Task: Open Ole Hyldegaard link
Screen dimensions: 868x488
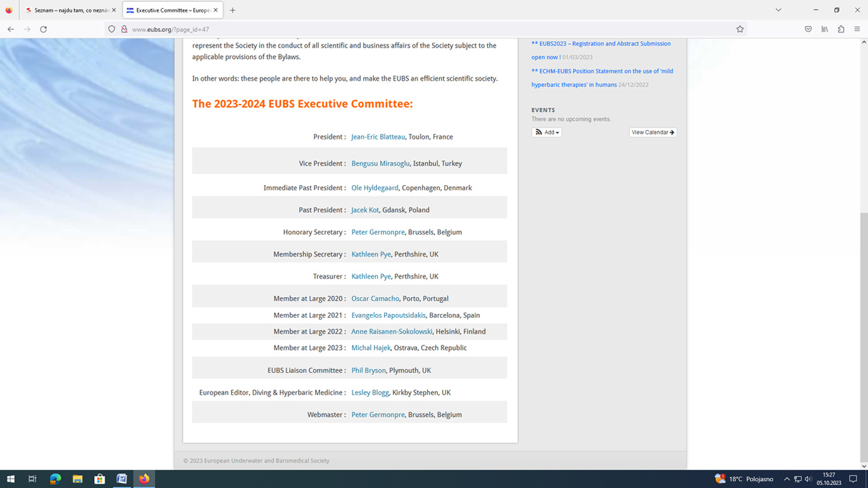Action: pos(375,188)
